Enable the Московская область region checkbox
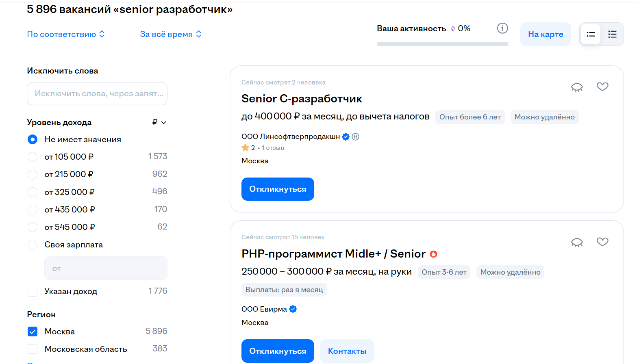 pos(33,349)
